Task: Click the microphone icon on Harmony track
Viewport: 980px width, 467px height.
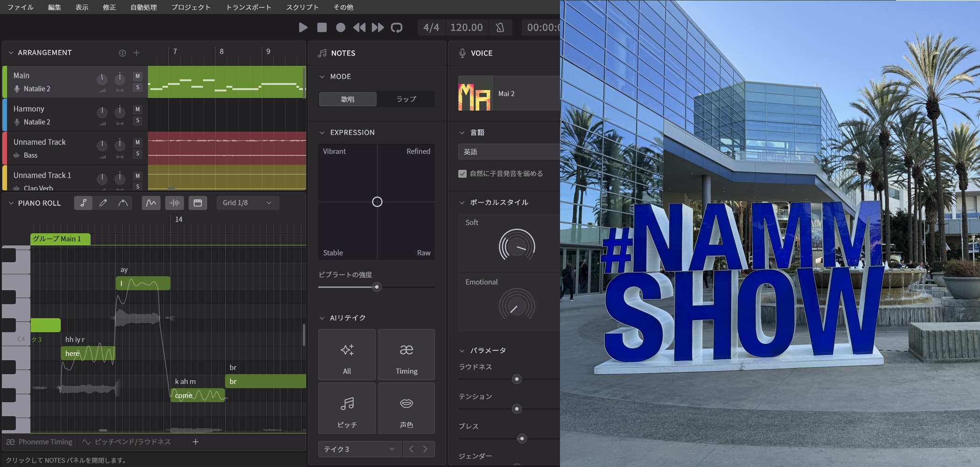Action: (x=17, y=122)
